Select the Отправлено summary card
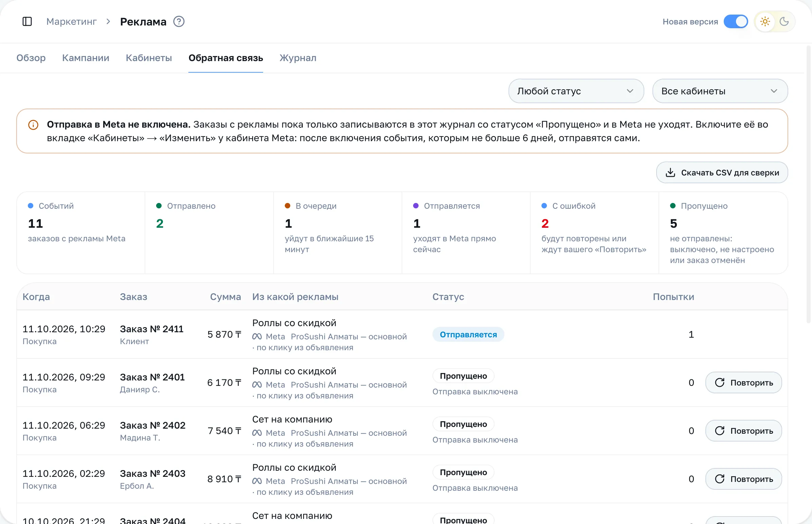 click(209, 233)
